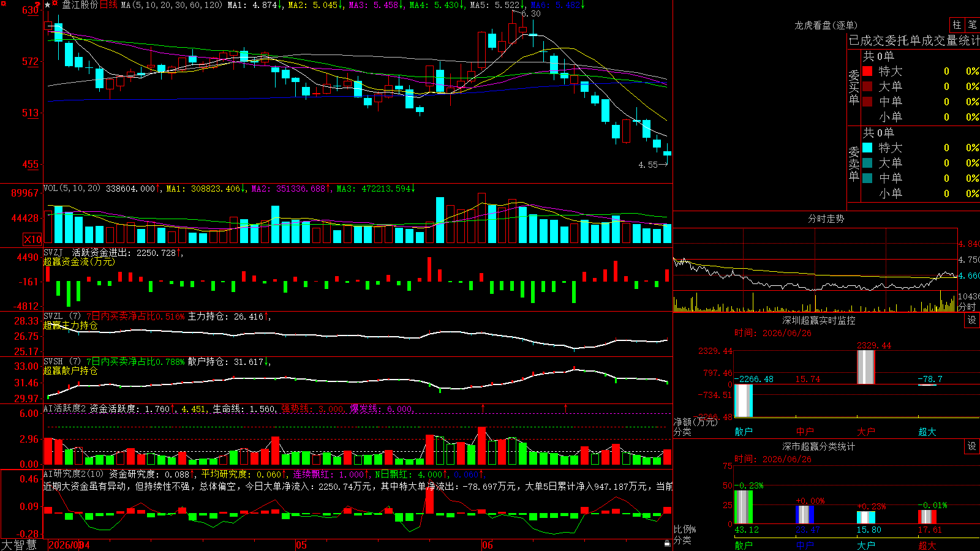Viewport: 980px width, 551px height.
Task: Click the 05 month marker on the timeline
Action: point(301,545)
